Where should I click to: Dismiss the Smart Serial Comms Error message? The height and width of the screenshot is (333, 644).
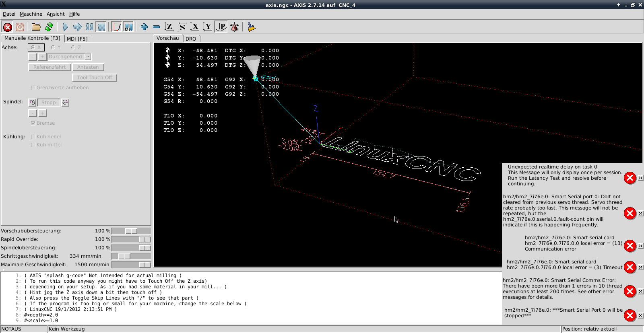click(x=640, y=291)
